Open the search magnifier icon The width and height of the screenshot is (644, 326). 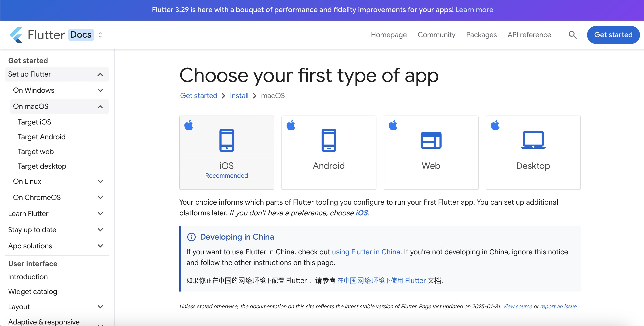(x=573, y=35)
